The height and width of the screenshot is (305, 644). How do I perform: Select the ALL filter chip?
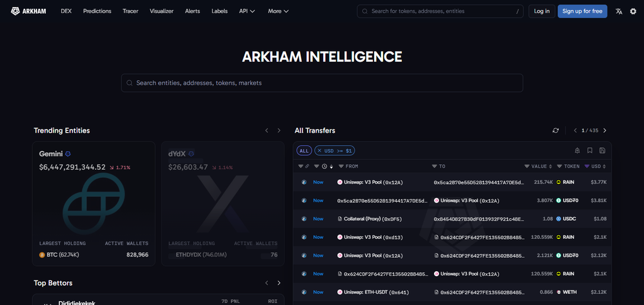coord(304,151)
